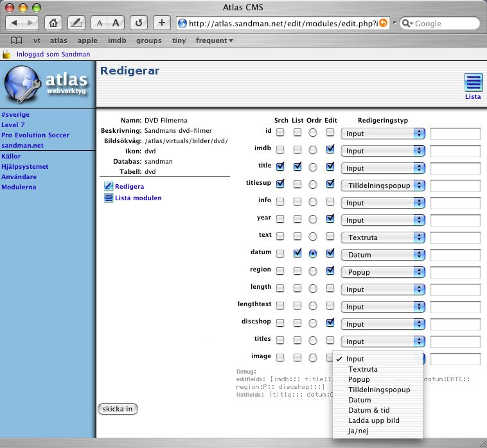The height and width of the screenshot is (448, 487).
Task: Click the add bookmark plus button
Action: click(x=162, y=23)
